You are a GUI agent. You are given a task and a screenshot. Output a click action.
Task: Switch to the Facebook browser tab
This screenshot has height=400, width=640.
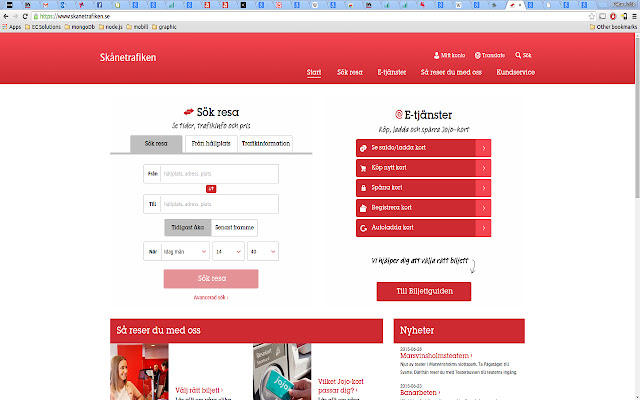tap(99, 5)
